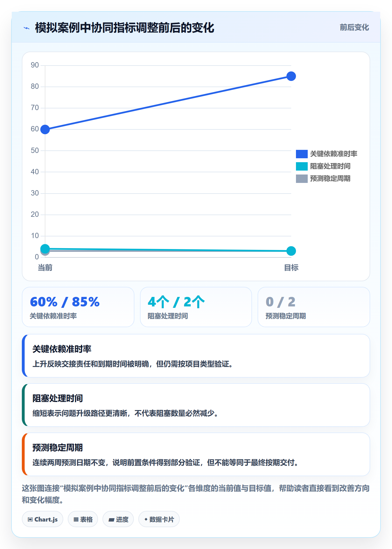The height and width of the screenshot is (549, 392).
Task: Click the 预测稳定周期 heading in orange-bordered card
Action: pyautogui.click(x=58, y=448)
